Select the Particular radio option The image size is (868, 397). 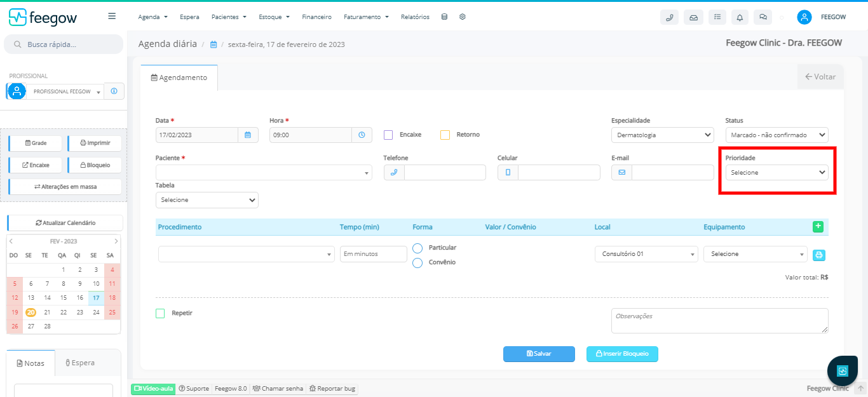(x=417, y=248)
